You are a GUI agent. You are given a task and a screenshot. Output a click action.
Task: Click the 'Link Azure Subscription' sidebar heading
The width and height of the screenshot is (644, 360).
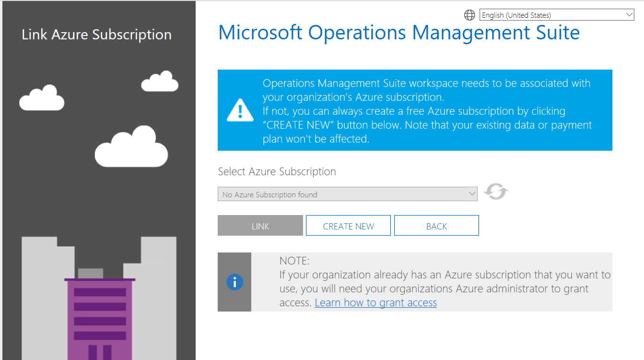coord(97,35)
